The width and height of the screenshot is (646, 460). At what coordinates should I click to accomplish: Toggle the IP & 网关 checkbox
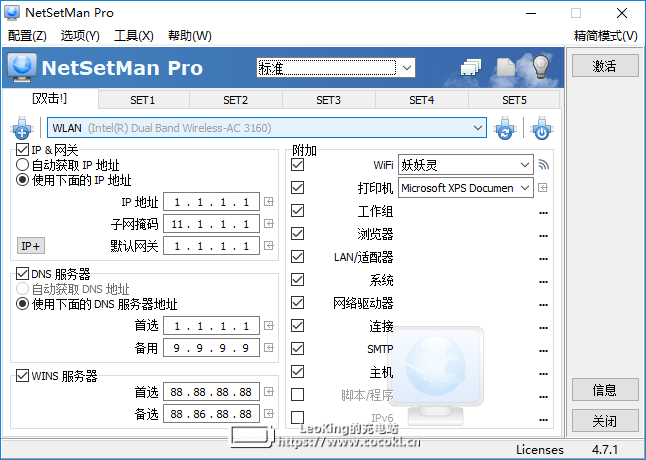coord(22,150)
